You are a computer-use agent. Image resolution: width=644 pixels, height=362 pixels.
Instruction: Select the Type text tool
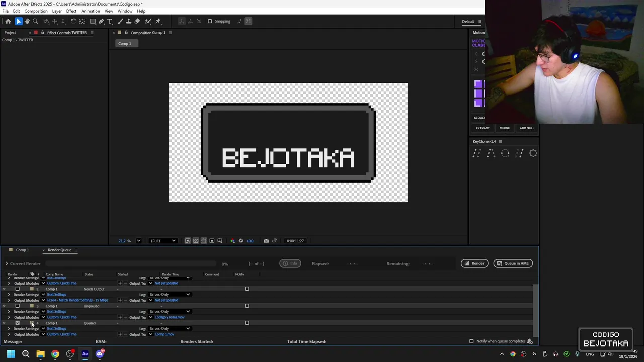tap(110, 21)
